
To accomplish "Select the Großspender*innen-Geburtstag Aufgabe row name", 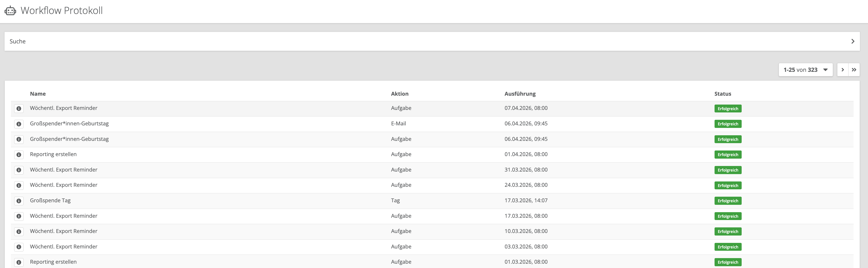I will pos(69,139).
